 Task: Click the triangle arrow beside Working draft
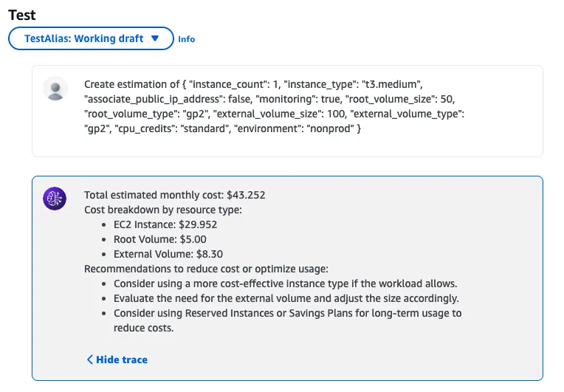click(155, 38)
